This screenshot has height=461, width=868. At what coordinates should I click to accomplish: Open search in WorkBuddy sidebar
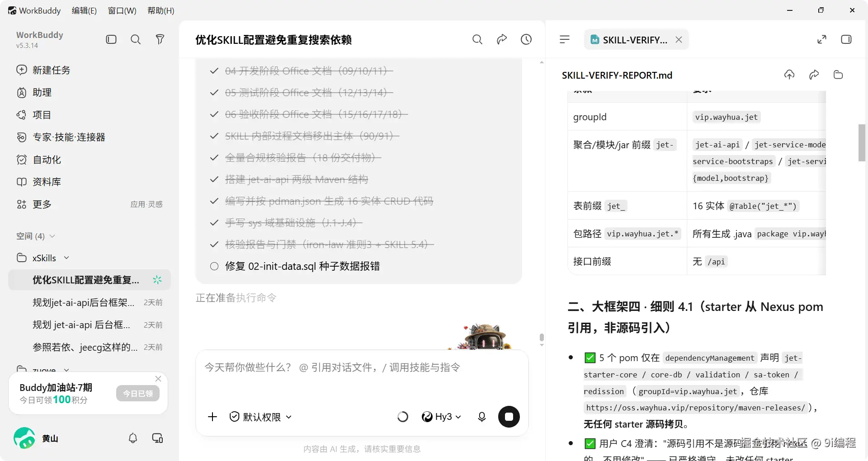pos(136,40)
